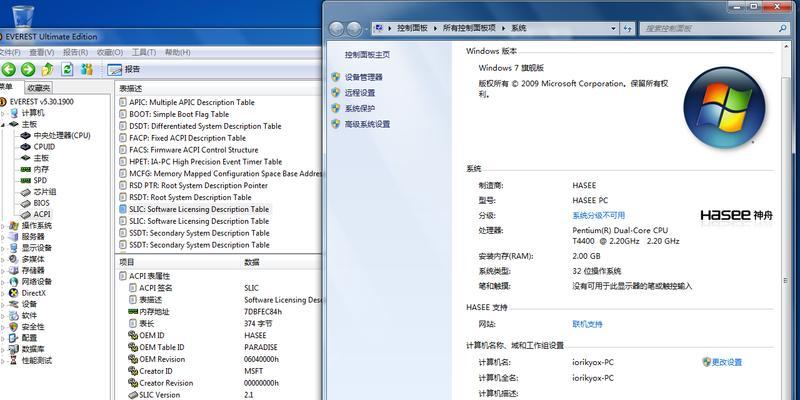Select 性能测试 tree item
Screen dimensions: 800x400
click(x=36, y=360)
